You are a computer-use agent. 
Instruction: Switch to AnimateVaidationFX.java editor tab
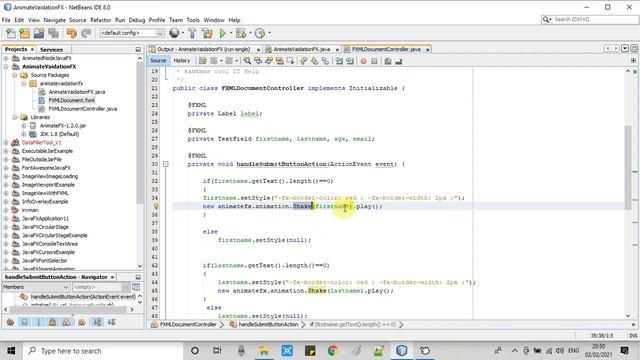point(302,49)
